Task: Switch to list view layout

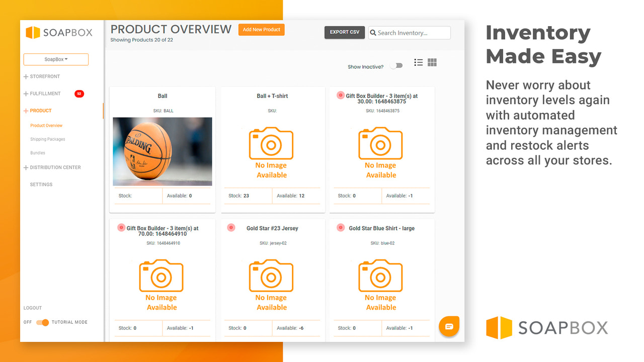Action: tap(418, 62)
